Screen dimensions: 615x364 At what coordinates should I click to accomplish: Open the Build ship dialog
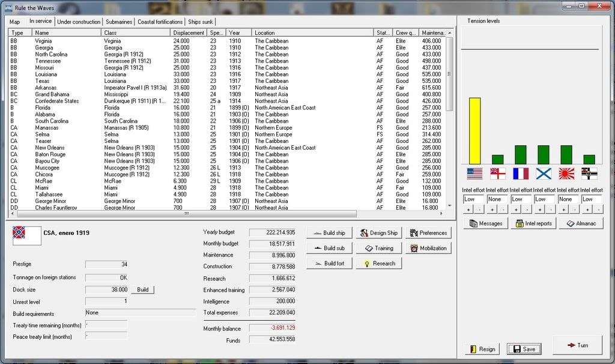click(x=329, y=232)
